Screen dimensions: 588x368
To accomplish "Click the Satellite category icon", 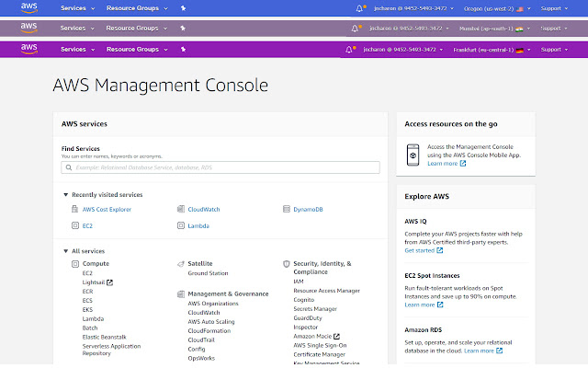I will (x=181, y=264).
